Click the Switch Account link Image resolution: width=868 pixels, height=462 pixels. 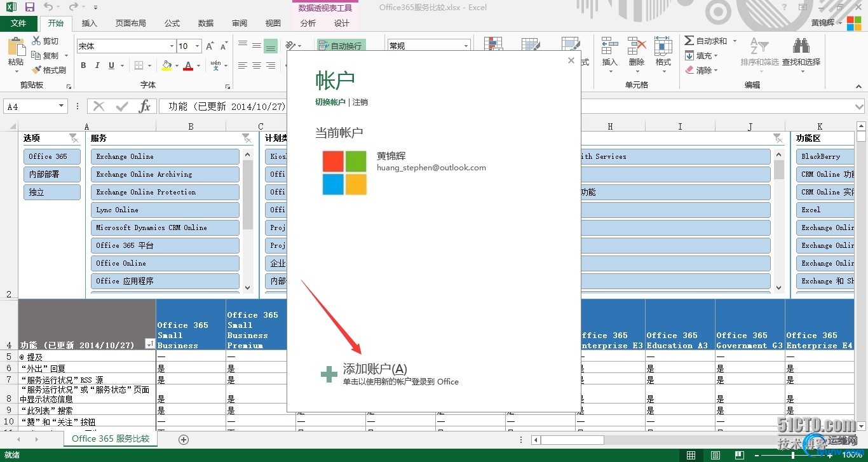pos(330,102)
